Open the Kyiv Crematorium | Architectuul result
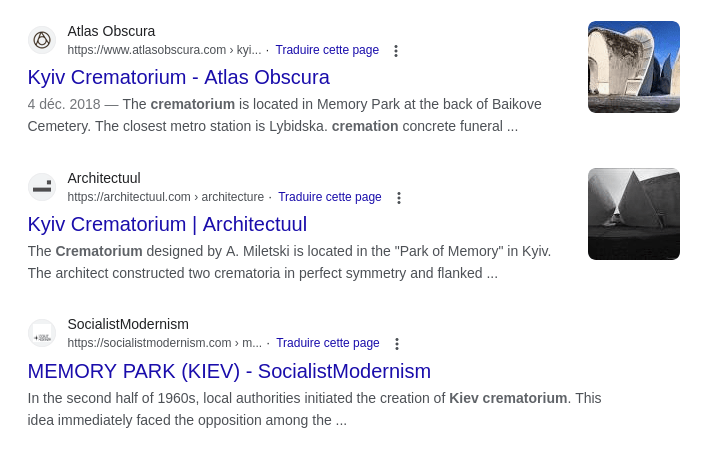Viewport: 721px width, 458px height. [x=167, y=224]
